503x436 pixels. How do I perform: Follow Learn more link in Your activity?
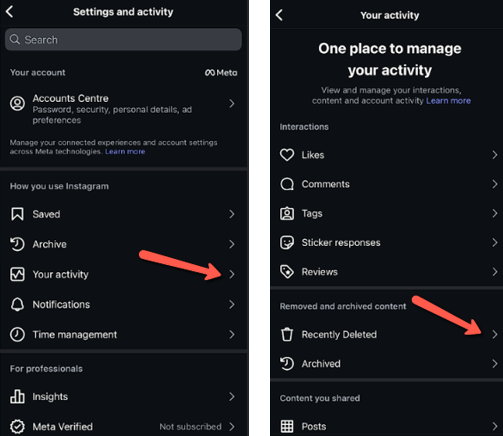pyautogui.click(x=448, y=101)
